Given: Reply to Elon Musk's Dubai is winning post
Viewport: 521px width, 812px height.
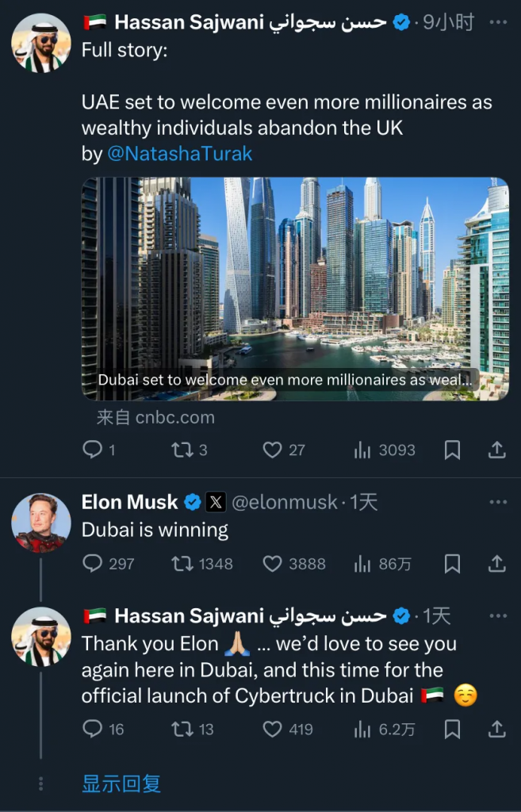Looking at the screenshot, I should tap(93, 564).
